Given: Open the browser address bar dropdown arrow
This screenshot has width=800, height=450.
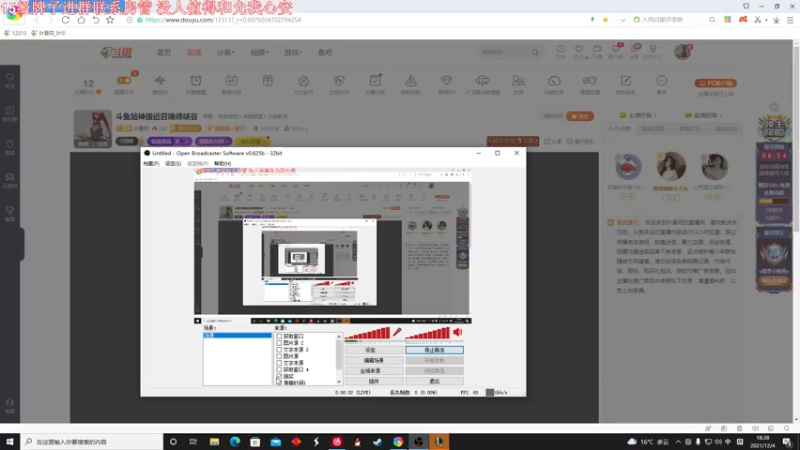Looking at the screenshot, I should pyautogui.click(x=622, y=20).
